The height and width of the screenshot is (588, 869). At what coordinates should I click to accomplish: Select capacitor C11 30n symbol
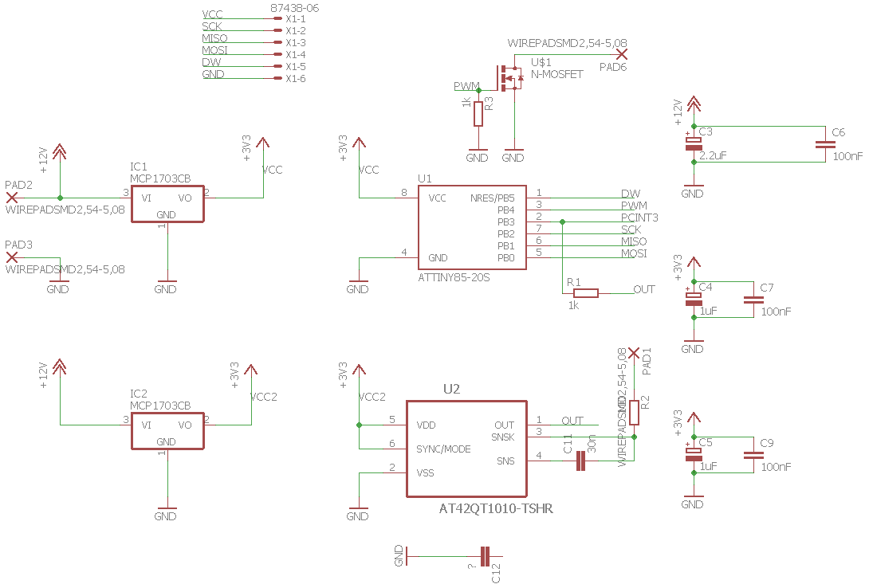(x=580, y=461)
